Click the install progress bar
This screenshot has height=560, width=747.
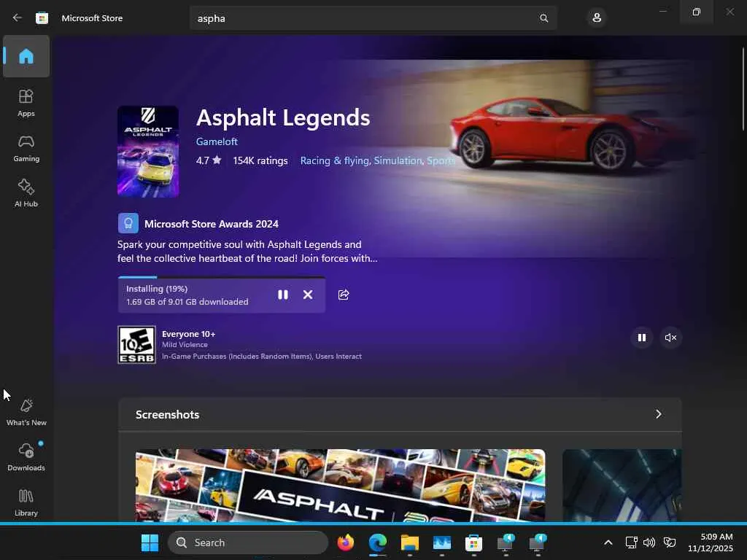[222, 277]
